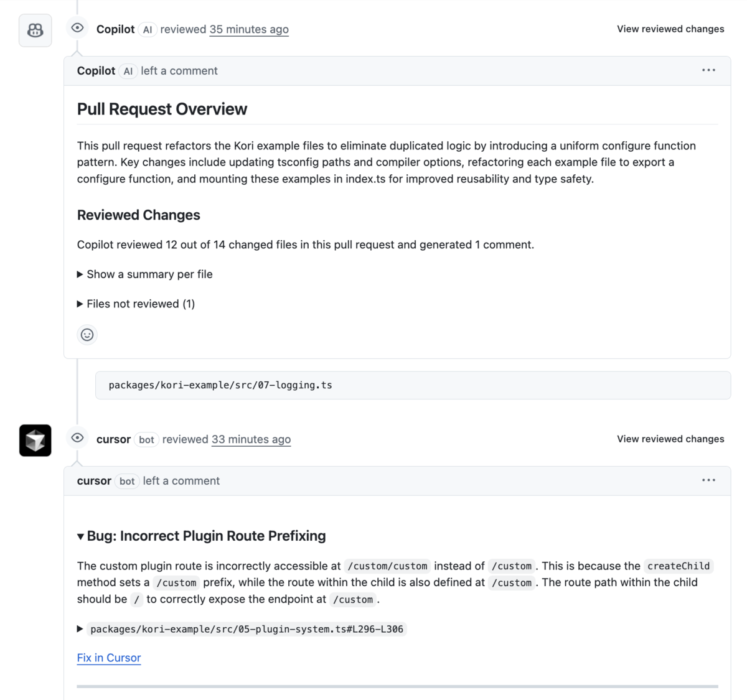This screenshot has height=700, width=747.
Task: Click AI badge next to Copilot reviewer name
Action: 148,29
